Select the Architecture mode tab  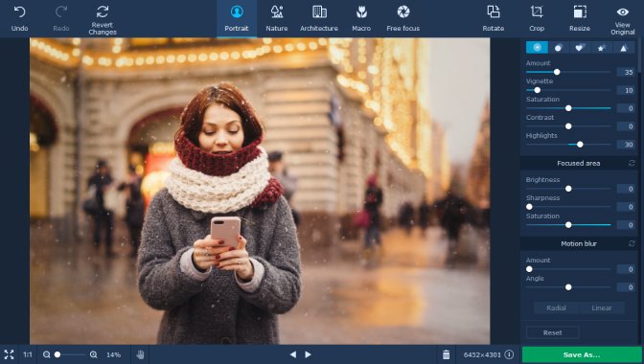[319, 19]
